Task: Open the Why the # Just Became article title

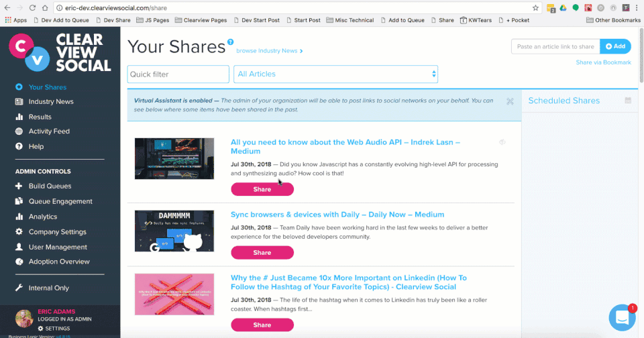Action: 348,282
